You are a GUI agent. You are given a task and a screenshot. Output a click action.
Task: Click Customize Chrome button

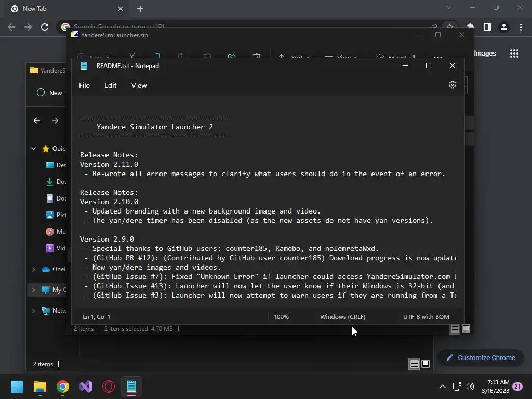pyautogui.click(x=481, y=357)
